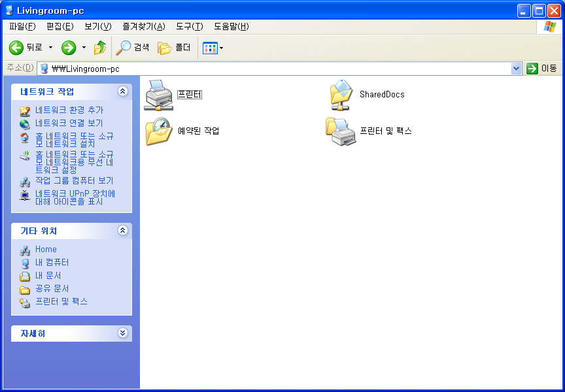This screenshot has width=565, height=392.
Task: Open the 즐겨찾기(A) menu
Action: click(144, 27)
